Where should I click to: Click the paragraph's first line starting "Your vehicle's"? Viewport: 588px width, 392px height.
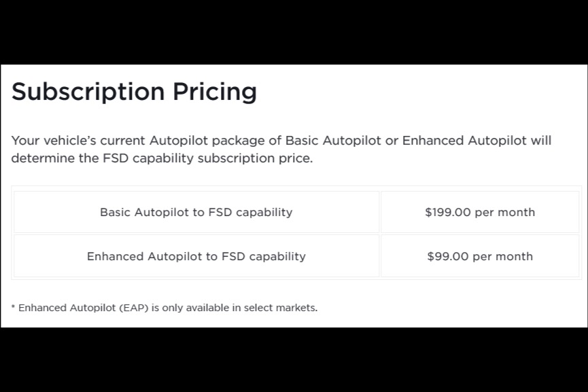[x=281, y=141]
